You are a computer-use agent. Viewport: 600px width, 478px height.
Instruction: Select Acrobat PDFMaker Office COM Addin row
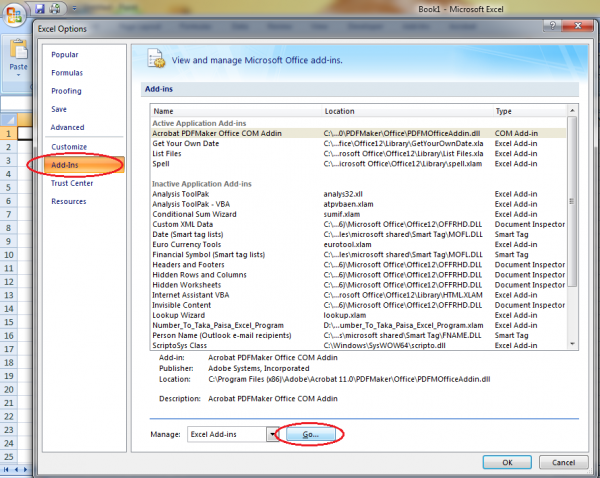[358, 133]
